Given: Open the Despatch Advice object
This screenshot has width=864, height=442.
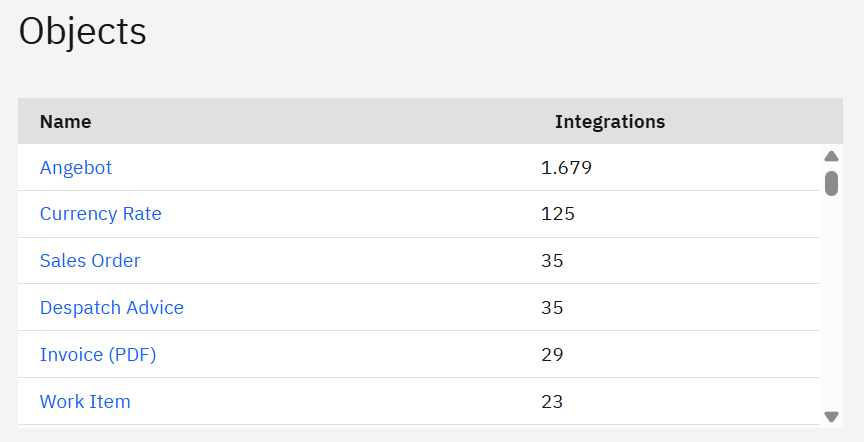Looking at the screenshot, I should point(112,308).
